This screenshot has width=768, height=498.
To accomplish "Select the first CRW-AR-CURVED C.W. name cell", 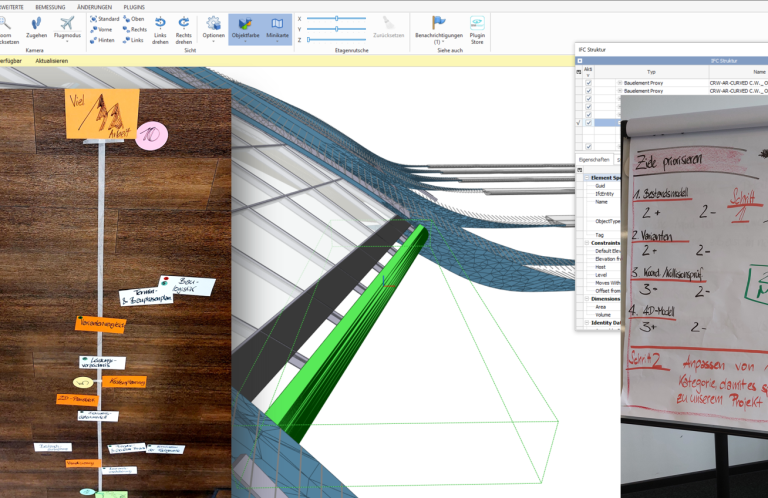I will tap(738, 83).
